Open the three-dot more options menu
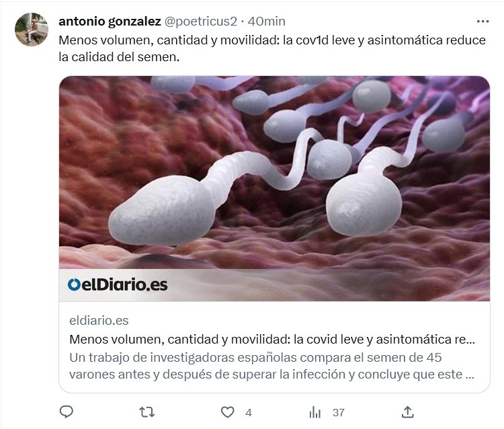This screenshot has width=504, height=429. 482,22
